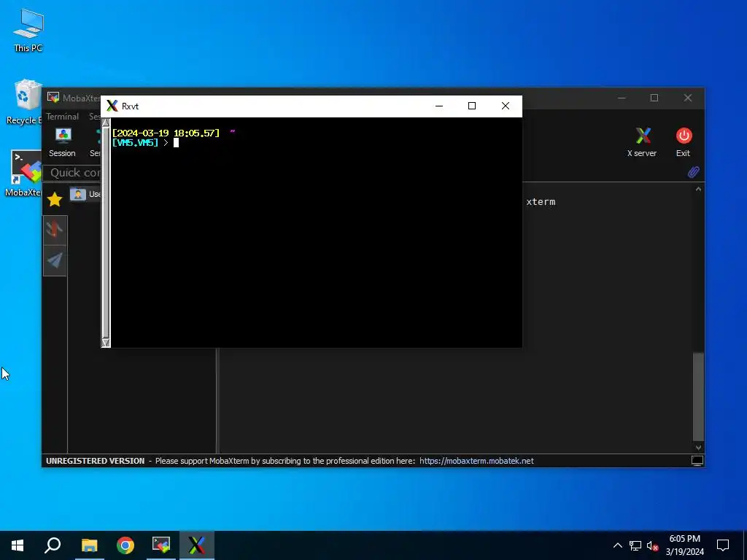The image size is (747, 560).
Task: Click the Rxvt scrollbar up arrow
Action: pos(106,122)
